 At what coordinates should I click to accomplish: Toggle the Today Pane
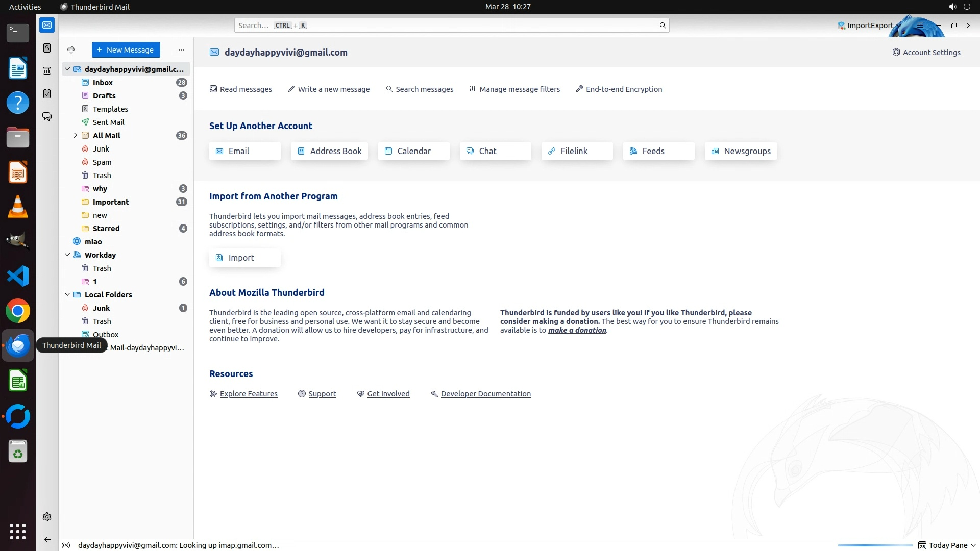(947, 545)
